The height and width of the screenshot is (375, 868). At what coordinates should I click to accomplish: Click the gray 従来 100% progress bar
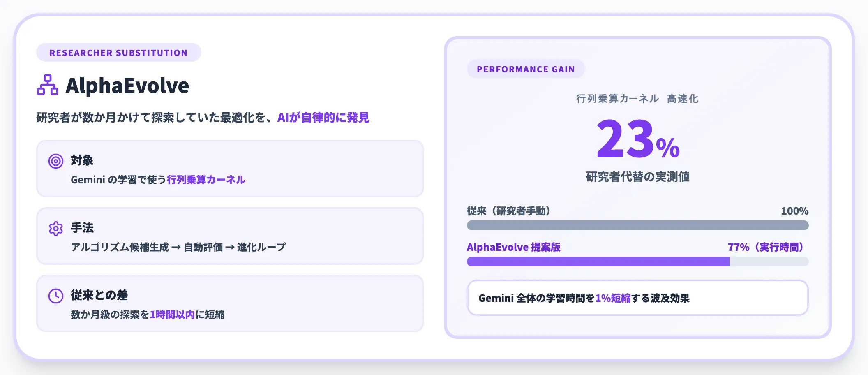coord(638,225)
